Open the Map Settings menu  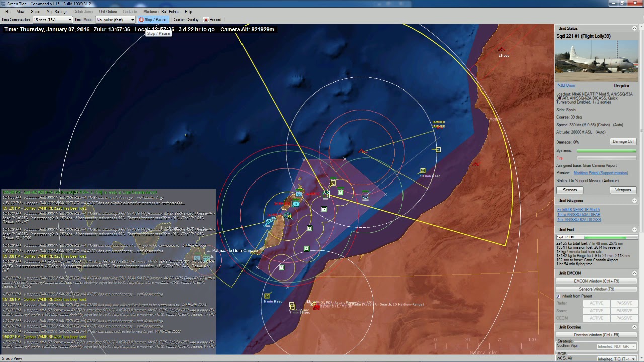[x=57, y=12]
